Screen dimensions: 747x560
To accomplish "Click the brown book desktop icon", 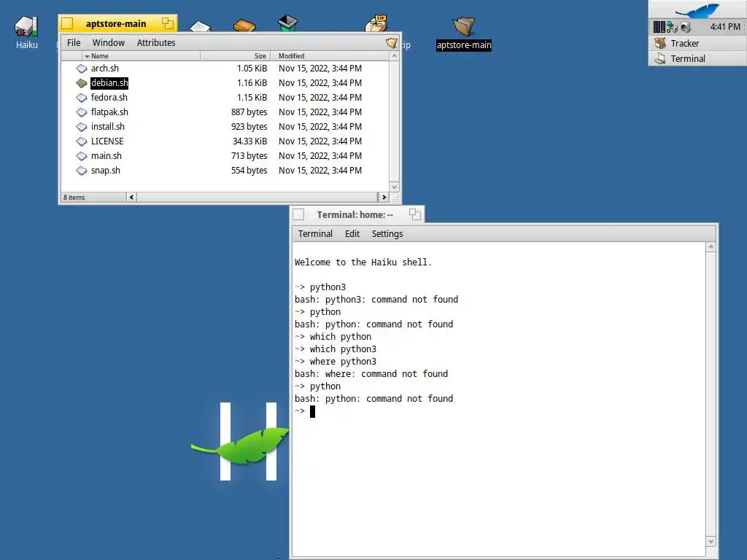I will click(x=244, y=26).
